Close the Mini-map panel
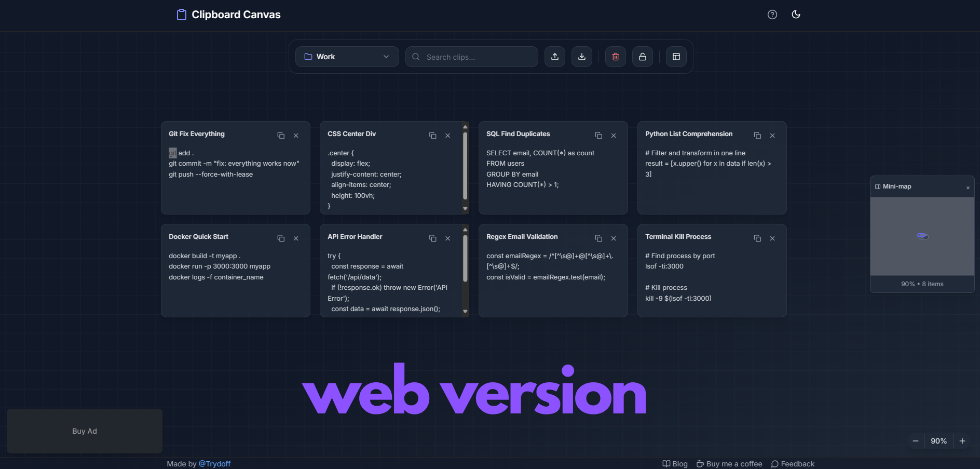 (968, 187)
